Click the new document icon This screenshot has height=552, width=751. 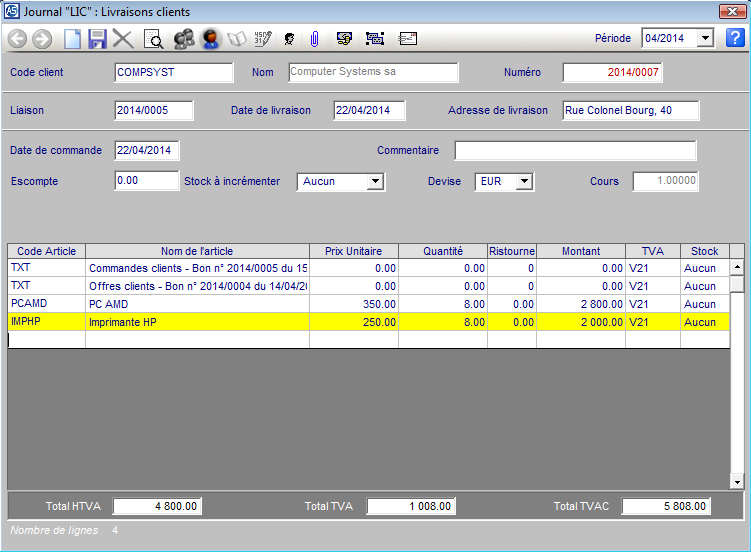(x=72, y=39)
